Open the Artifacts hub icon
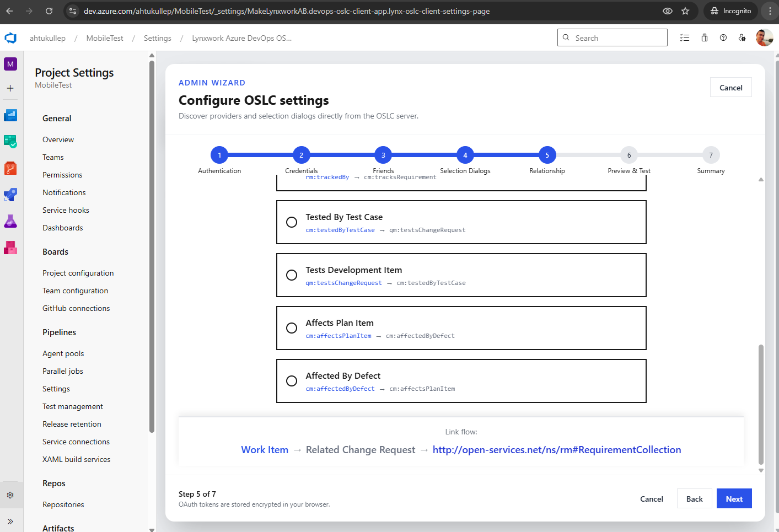This screenshot has height=532, width=779. 10,248
